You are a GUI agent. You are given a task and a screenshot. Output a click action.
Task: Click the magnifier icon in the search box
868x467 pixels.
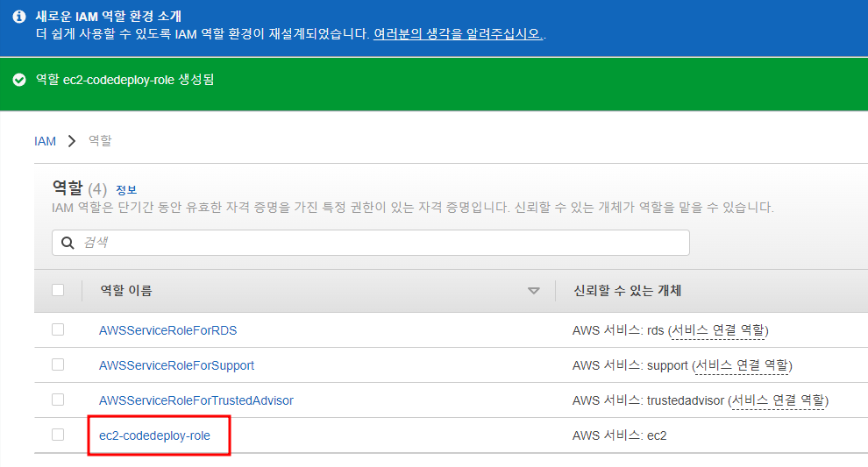coord(68,243)
